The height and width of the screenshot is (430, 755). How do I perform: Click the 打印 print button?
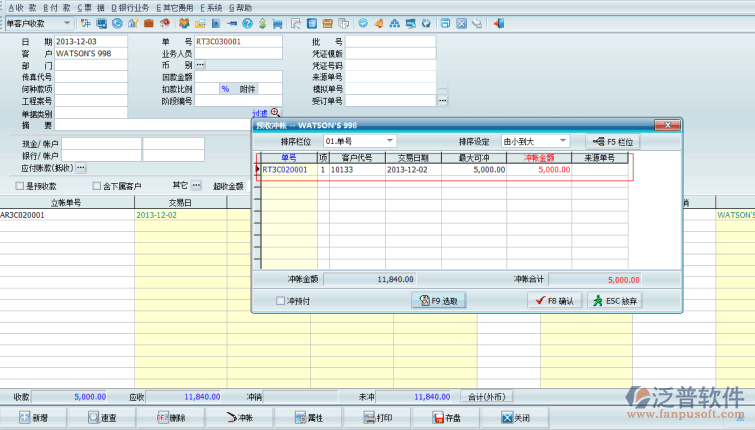(x=377, y=417)
